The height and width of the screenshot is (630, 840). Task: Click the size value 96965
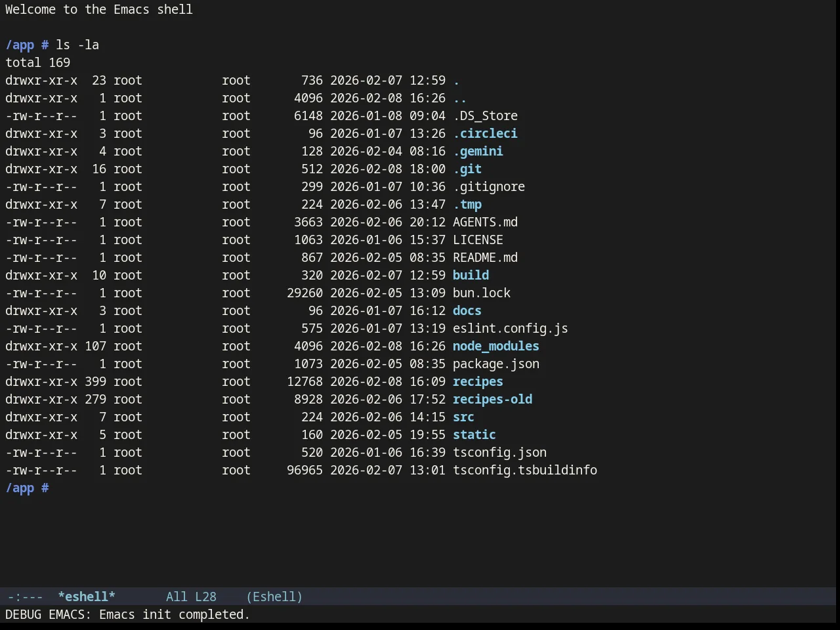[x=304, y=470]
